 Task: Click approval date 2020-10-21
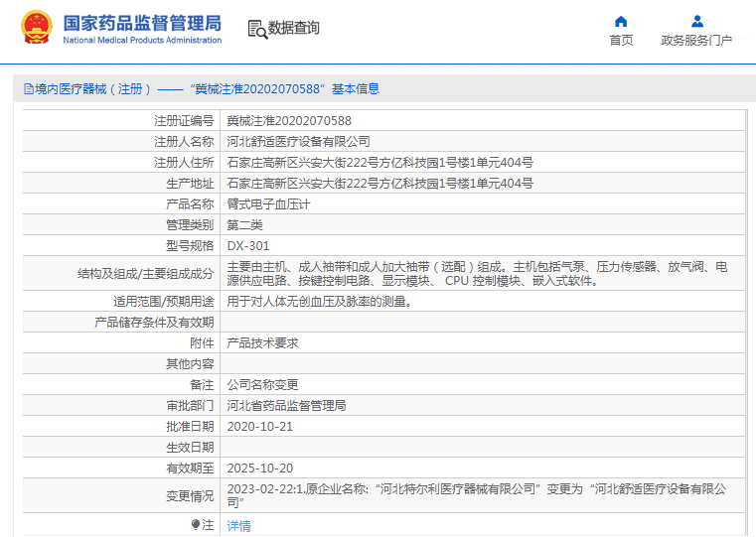coord(260,427)
